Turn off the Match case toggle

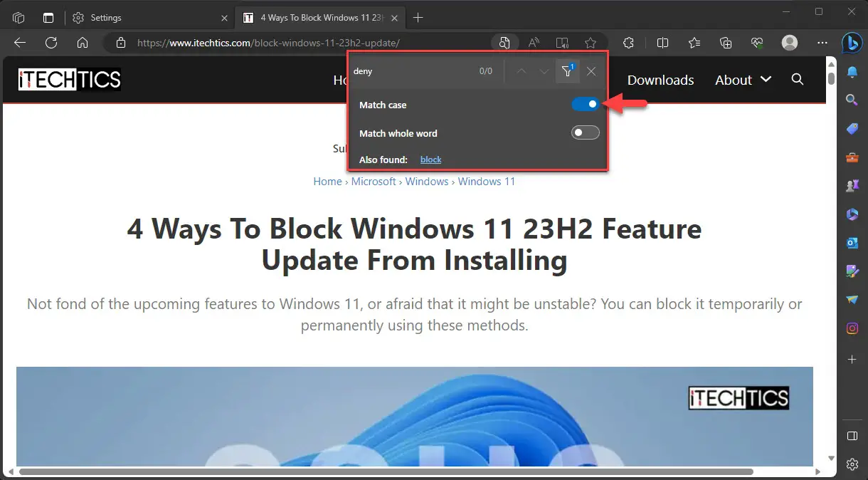[586, 105]
